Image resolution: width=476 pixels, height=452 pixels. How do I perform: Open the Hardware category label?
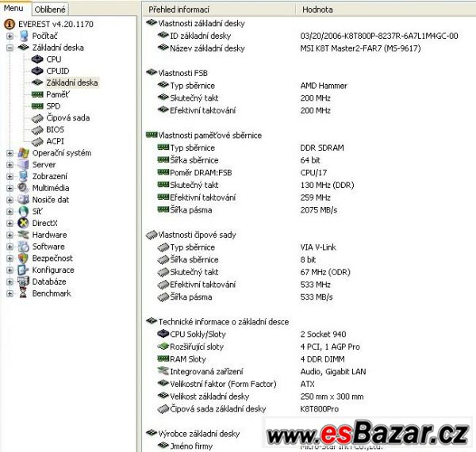point(49,235)
